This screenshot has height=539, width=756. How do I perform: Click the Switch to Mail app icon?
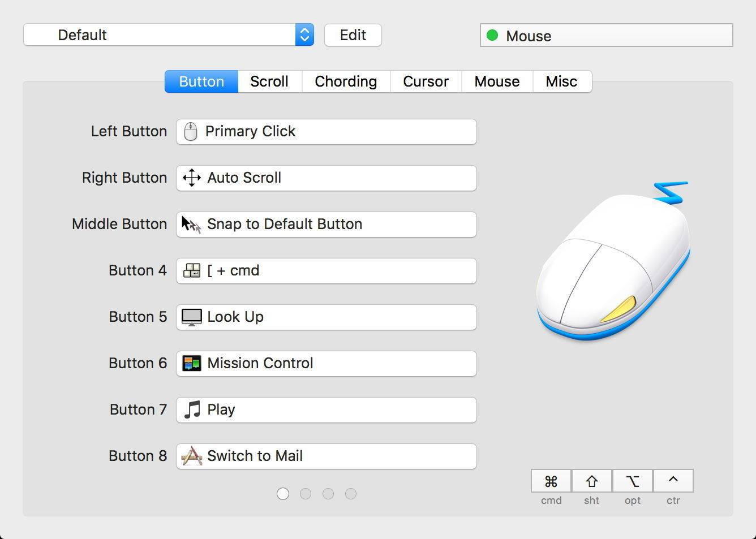point(192,456)
